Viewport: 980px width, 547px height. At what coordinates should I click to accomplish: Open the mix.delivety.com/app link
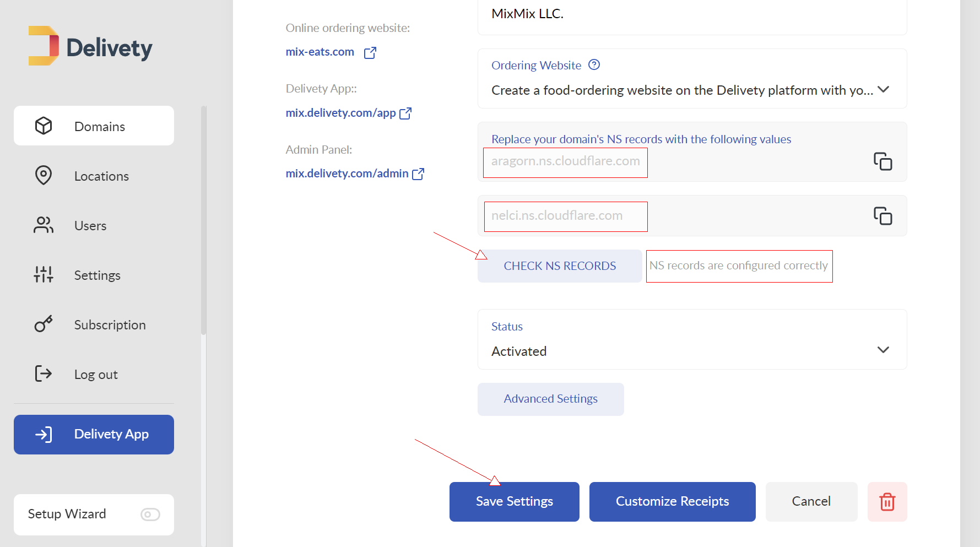(340, 113)
